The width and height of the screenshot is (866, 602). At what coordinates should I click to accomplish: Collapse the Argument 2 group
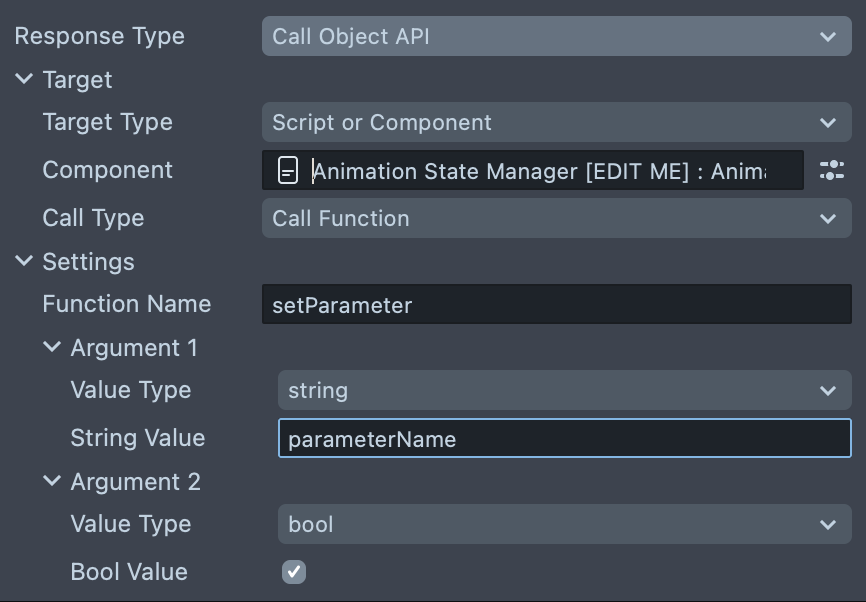click(53, 482)
